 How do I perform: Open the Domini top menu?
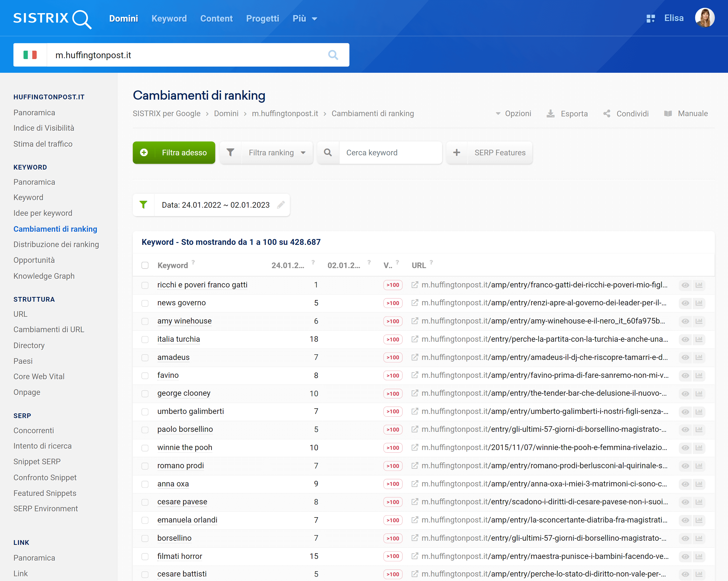click(123, 18)
